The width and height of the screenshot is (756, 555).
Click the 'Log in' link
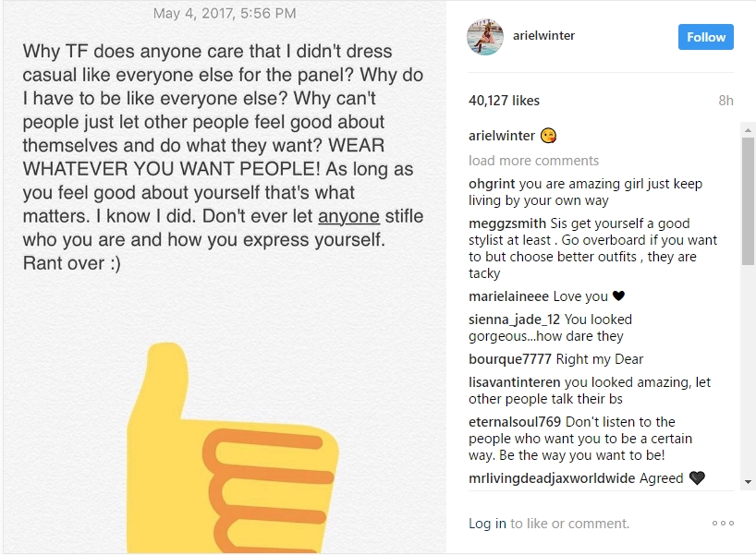click(487, 524)
